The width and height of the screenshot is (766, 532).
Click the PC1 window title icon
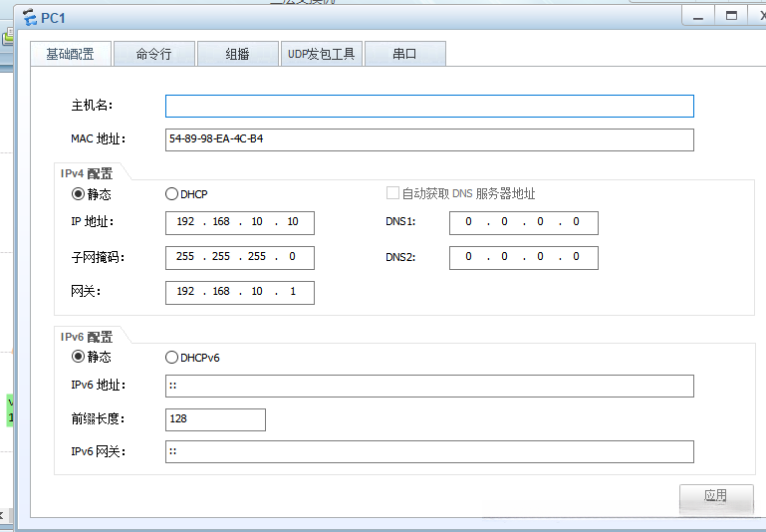click(30, 18)
